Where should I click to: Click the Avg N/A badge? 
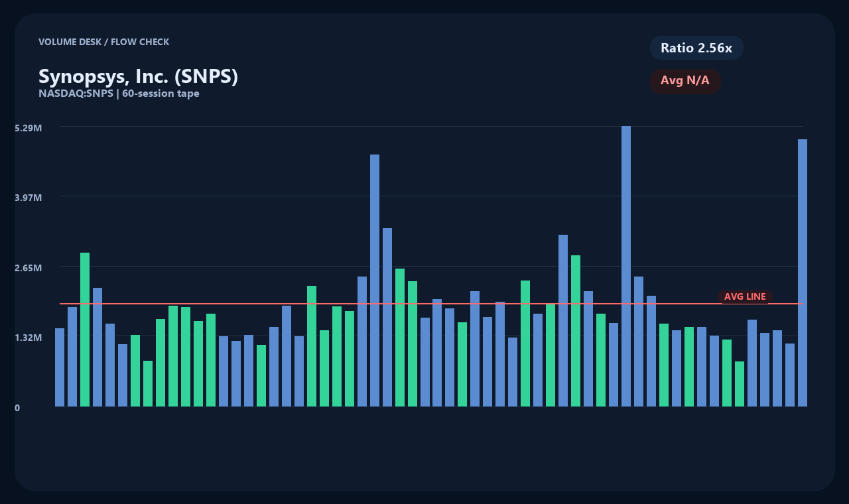click(x=685, y=81)
